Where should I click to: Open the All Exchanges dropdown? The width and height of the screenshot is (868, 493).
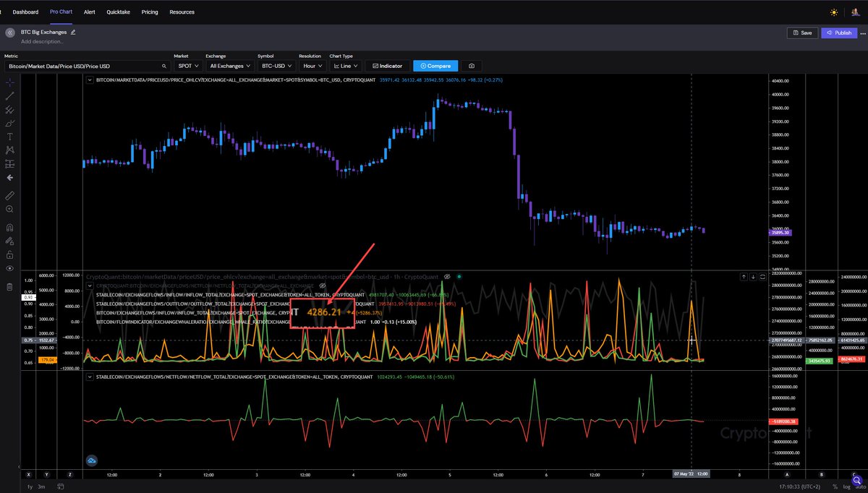pos(230,66)
